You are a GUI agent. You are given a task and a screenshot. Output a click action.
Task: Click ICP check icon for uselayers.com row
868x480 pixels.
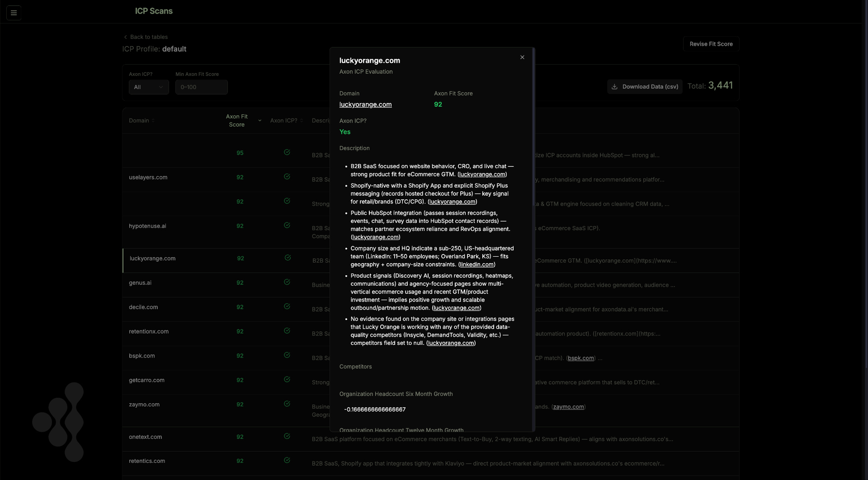(287, 177)
